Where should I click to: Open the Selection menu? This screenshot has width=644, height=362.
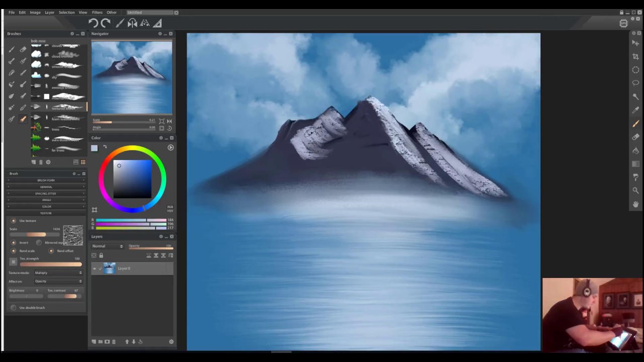click(x=66, y=13)
